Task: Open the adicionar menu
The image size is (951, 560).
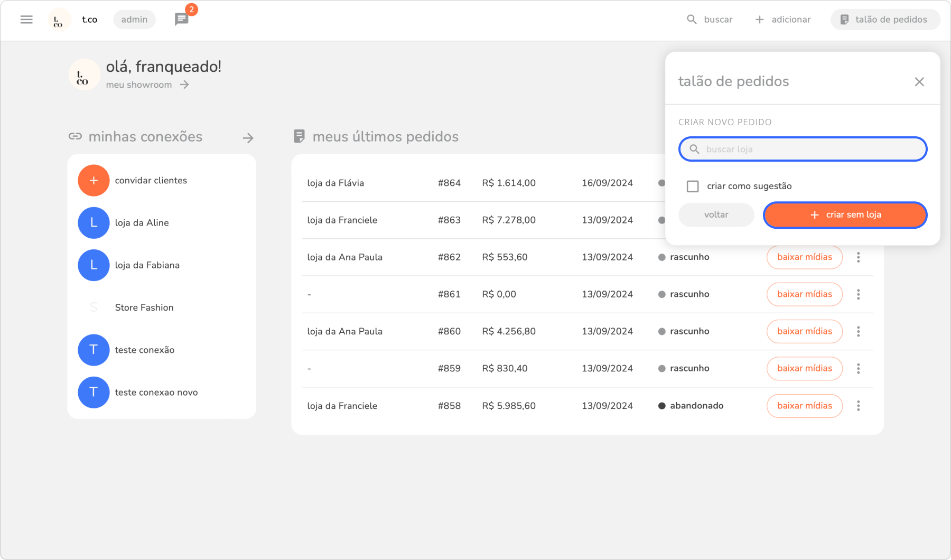Action: click(x=783, y=20)
